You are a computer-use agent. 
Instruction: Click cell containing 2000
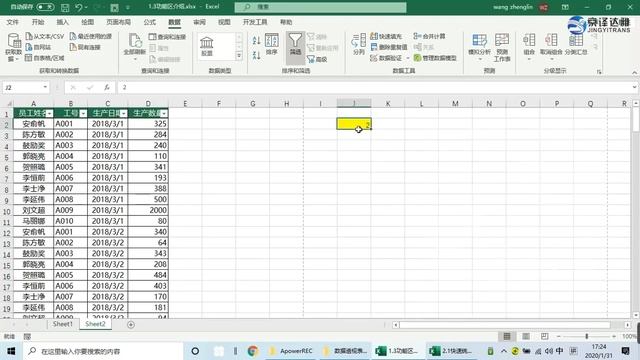click(x=148, y=210)
